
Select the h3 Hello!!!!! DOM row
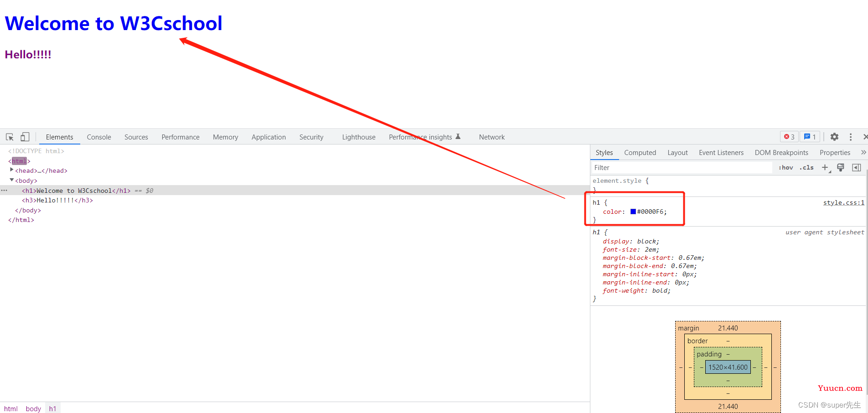(295, 200)
